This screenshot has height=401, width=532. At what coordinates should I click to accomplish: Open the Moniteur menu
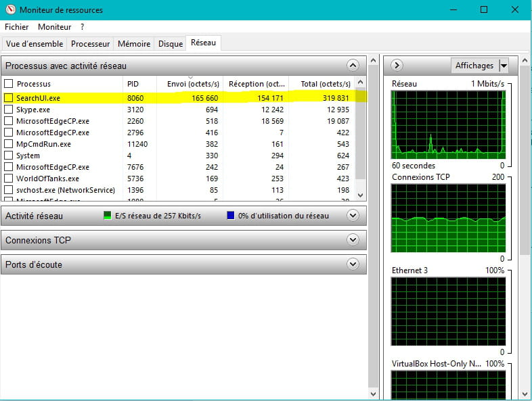tap(54, 27)
